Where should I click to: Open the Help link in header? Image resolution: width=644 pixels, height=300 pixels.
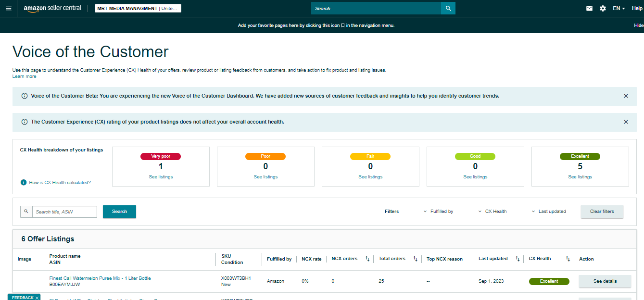(637, 9)
